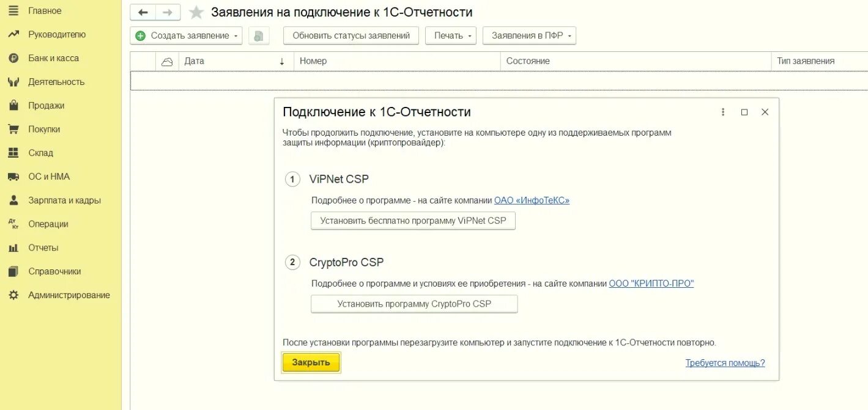This screenshot has height=410, width=868.
Task: Click Установить программу CryptoPro CSP button
Action: tap(414, 304)
